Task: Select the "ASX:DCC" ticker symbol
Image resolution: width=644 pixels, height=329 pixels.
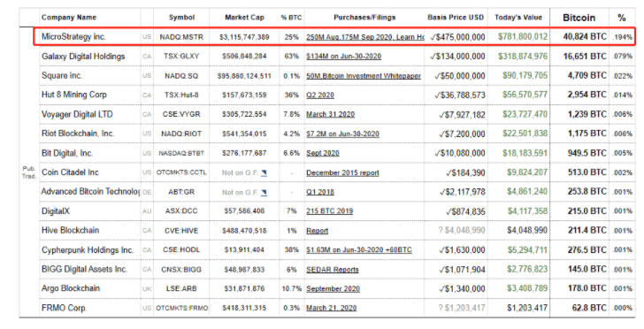Action: pyautogui.click(x=181, y=211)
